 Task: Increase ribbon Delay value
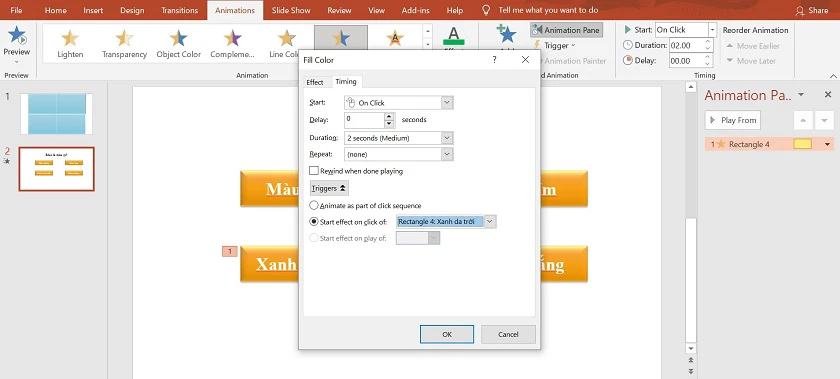(x=708, y=58)
